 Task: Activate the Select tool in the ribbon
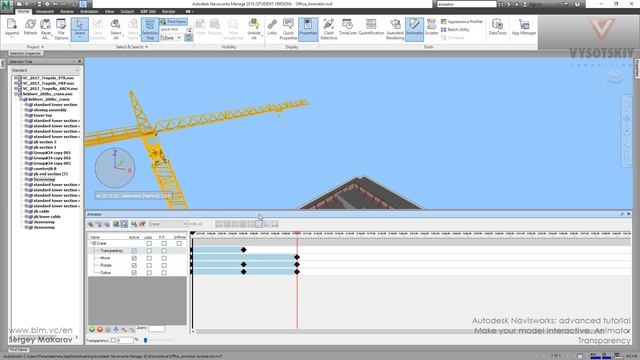pyautogui.click(x=80, y=29)
